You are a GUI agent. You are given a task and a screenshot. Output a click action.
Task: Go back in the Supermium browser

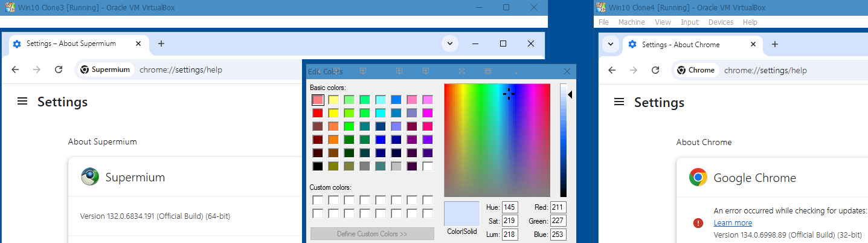coord(16,70)
